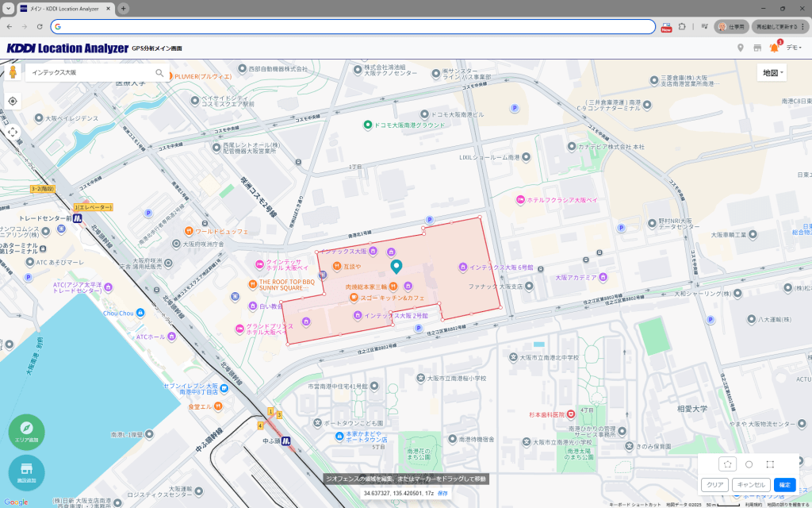The image size is (812, 508).
Task: Select the rectangle drawing shape
Action: (x=770, y=464)
